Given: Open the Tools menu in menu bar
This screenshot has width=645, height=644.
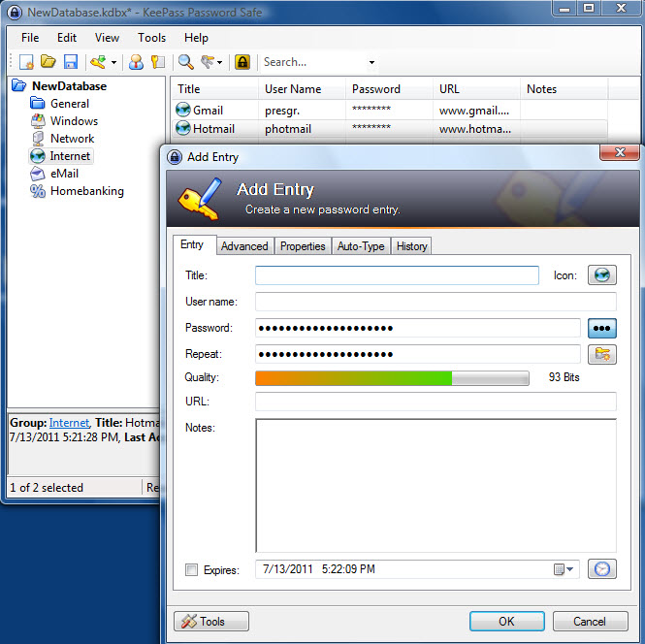Looking at the screenshot, I should pyautogui.click(x=151, y=38).
